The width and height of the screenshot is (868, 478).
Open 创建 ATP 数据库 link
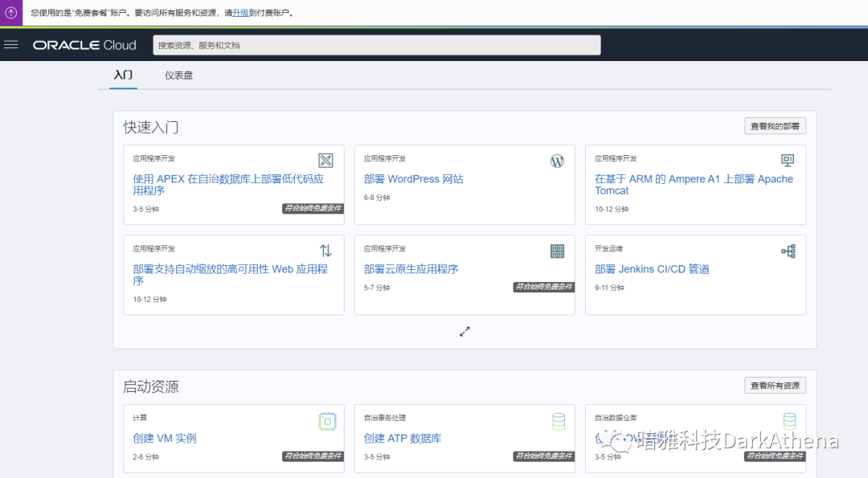click(x=403, y=438)
